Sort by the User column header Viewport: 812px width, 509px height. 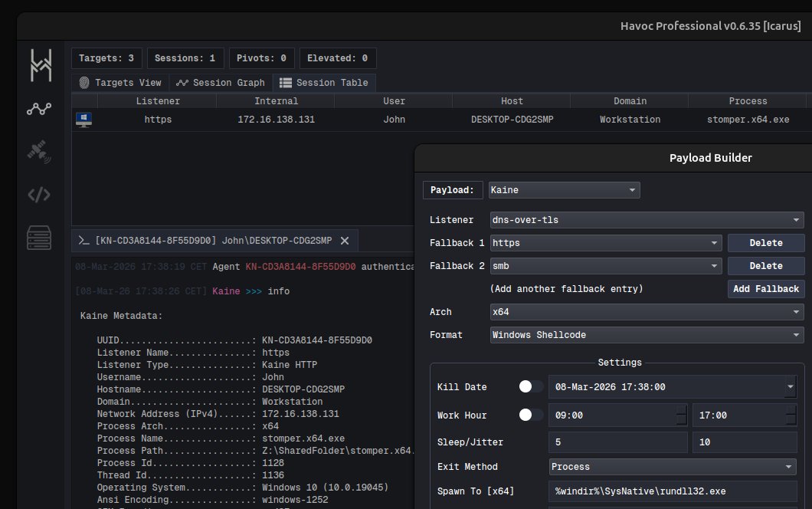(394, 101)
